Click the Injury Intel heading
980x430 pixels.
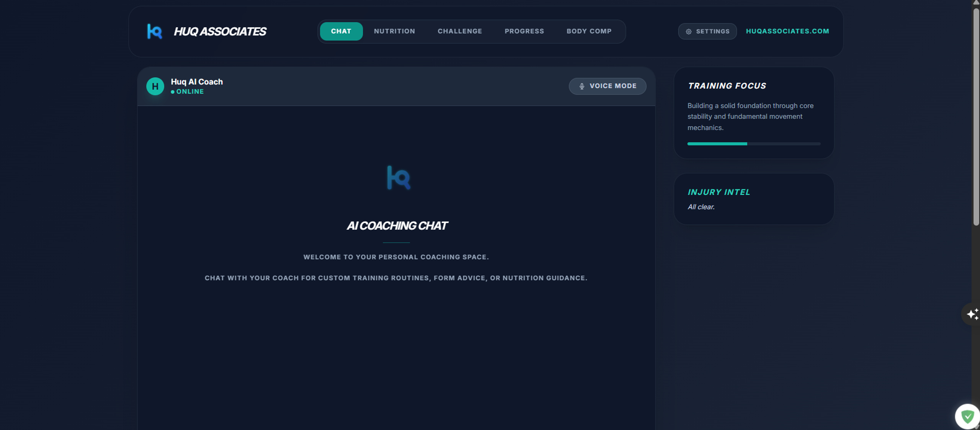719,192
